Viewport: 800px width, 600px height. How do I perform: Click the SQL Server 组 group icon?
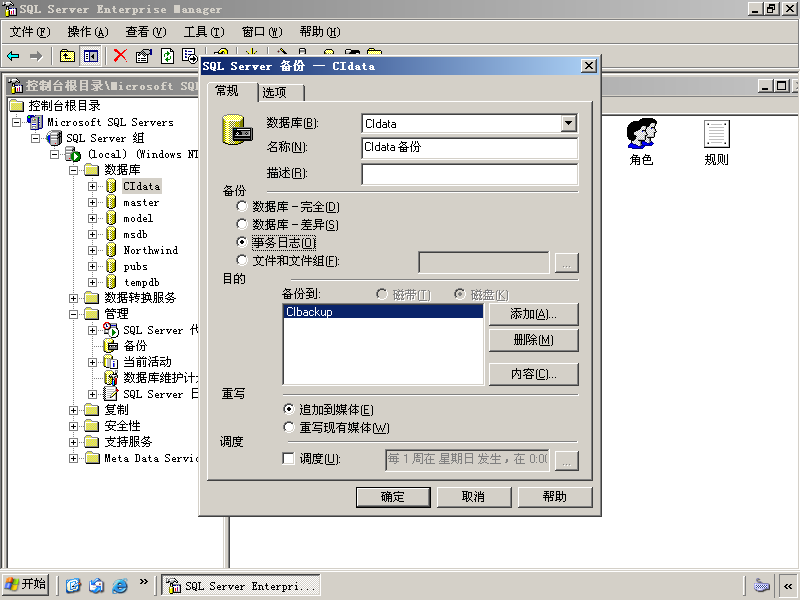[54, 138]
